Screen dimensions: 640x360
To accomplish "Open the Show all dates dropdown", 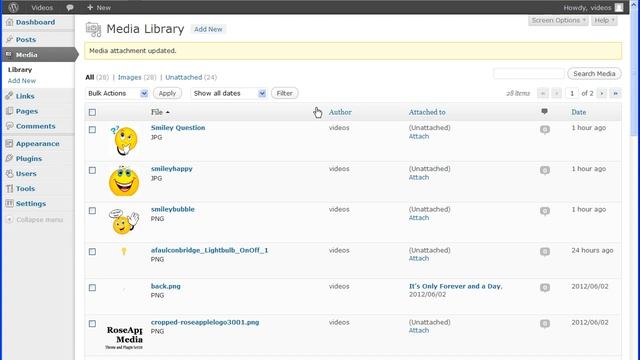I will pos(229,93).
